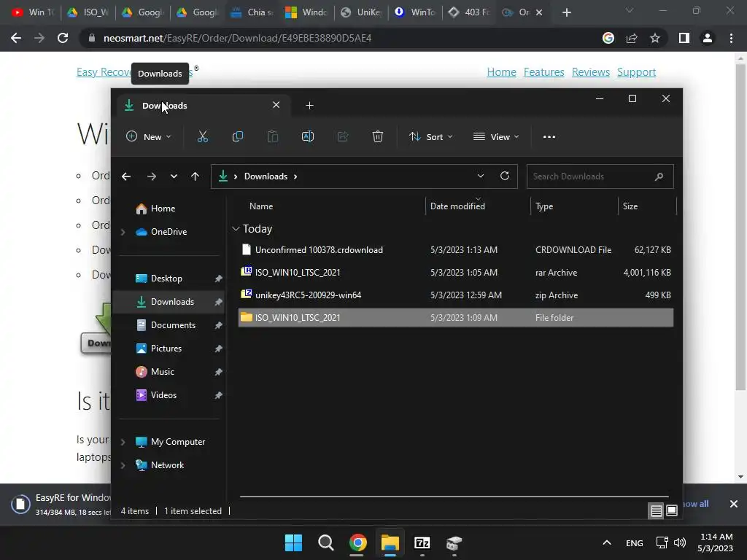Viewport: 747px width, 560px height.
Task: Collapse the Today group
Action: (x=236, y=228)
